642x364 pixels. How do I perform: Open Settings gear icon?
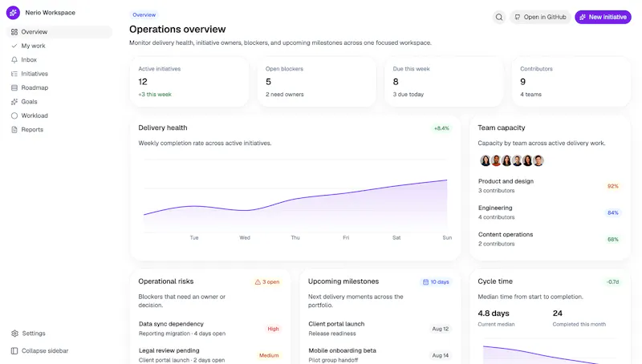pos(14,334)
